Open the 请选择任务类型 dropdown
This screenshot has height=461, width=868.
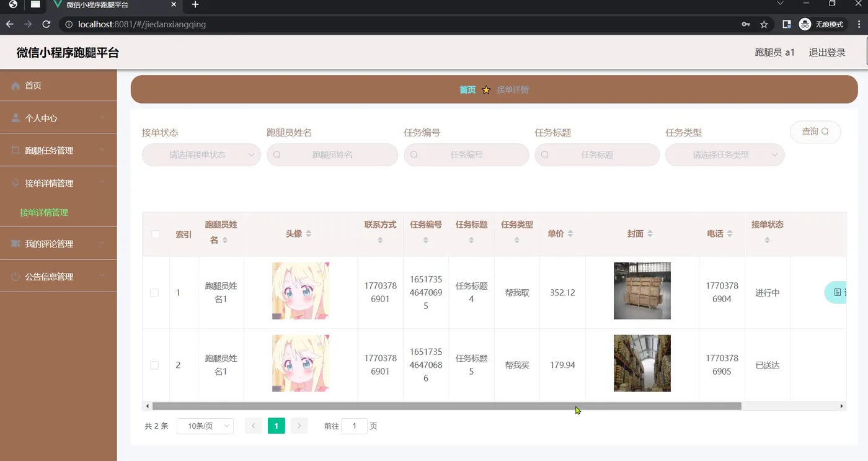point(725,155)
